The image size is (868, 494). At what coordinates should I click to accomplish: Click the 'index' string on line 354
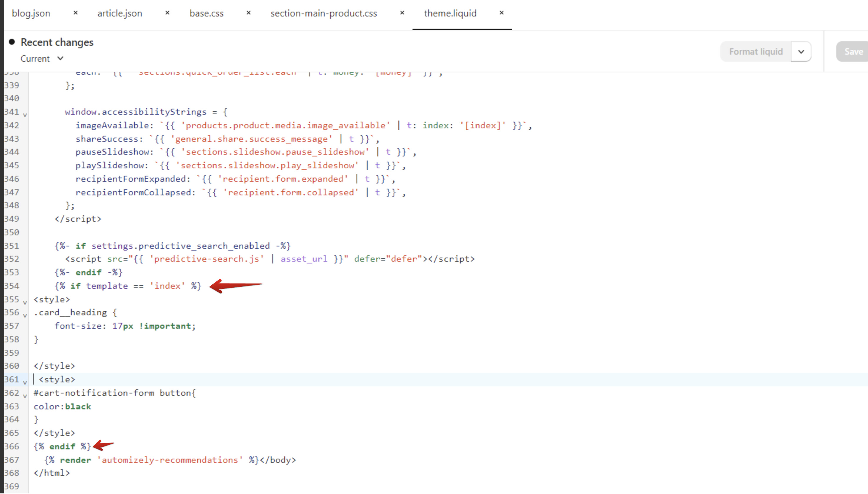pyautogui.click(x=167, y=286)
